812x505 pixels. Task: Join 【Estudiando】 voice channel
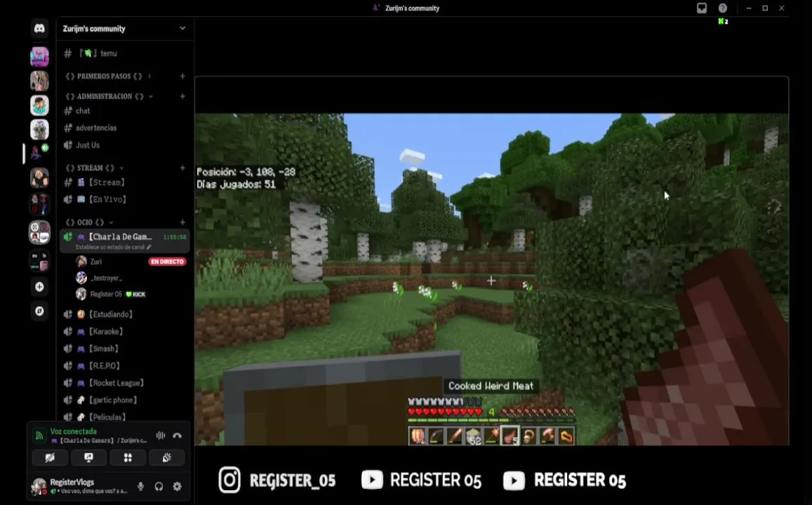pyautogui.click(x=124, y=314)
